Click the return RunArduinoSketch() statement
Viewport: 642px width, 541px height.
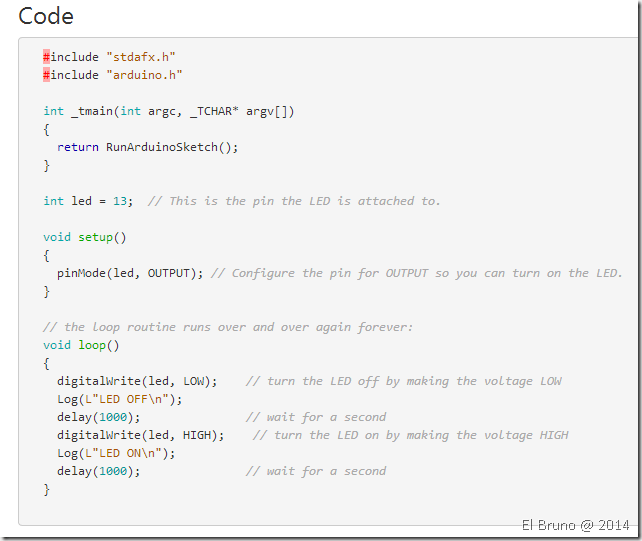tap(148, 147)
